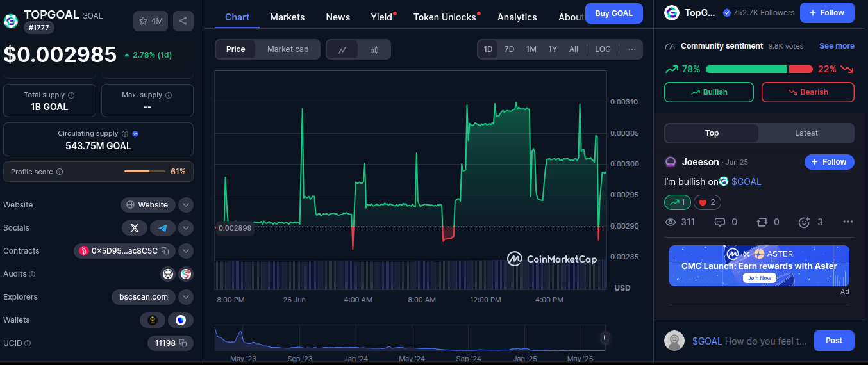
Task: Copy the contract address 0x5D95...ac8C5C
Action: (x=165, y=251)
